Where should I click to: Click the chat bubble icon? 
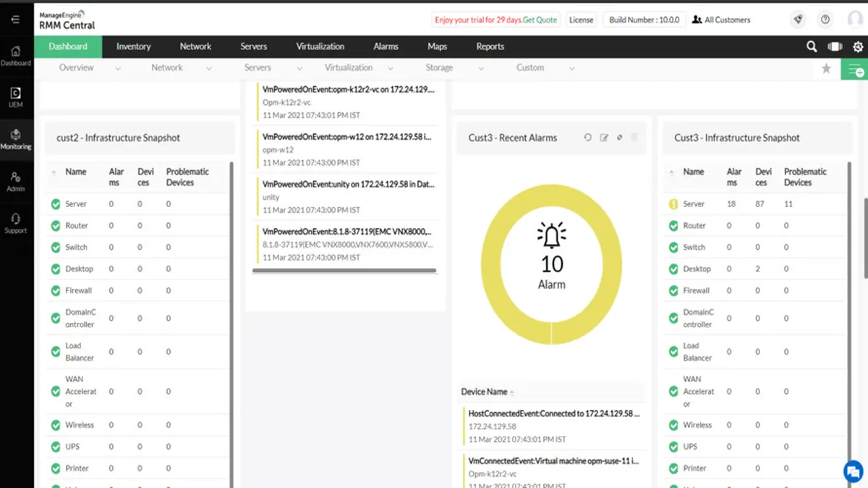point(854,471)
